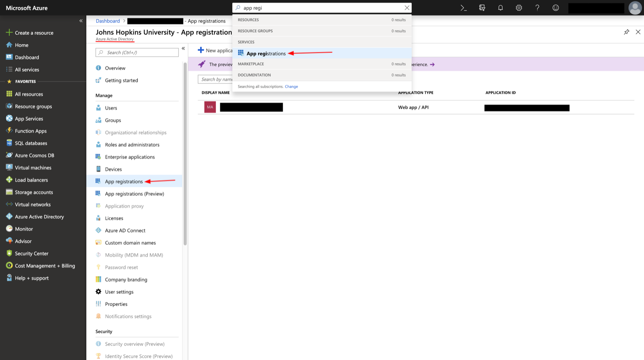Image resolution: width=644 pixels, height=360 pixels.
Task: Send feedback via smiley icon
Action: coord(556,8)
